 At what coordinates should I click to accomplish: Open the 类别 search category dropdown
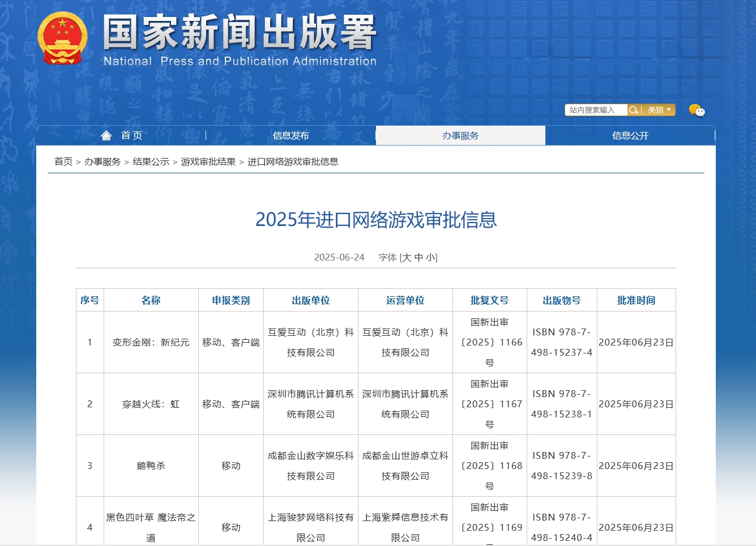[x=659, y=109]
